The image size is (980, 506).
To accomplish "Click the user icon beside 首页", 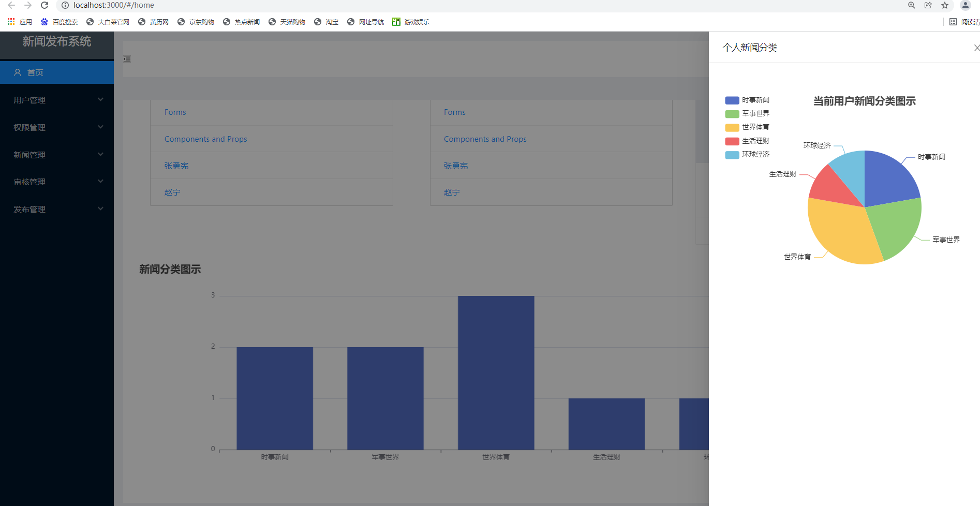I will pyautogui.click(x=18, y=72).
